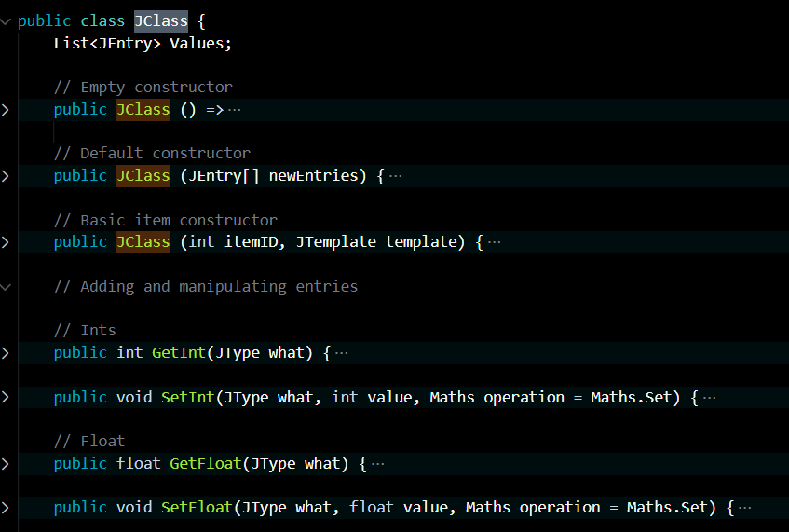Click the folded ellipsis on the GetFloat line

pos(378,464)
